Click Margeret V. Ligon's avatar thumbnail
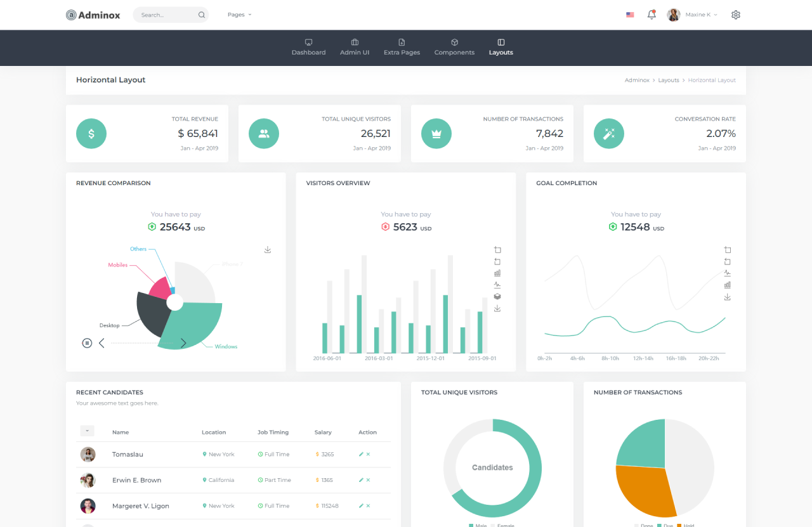 point(88,506)
